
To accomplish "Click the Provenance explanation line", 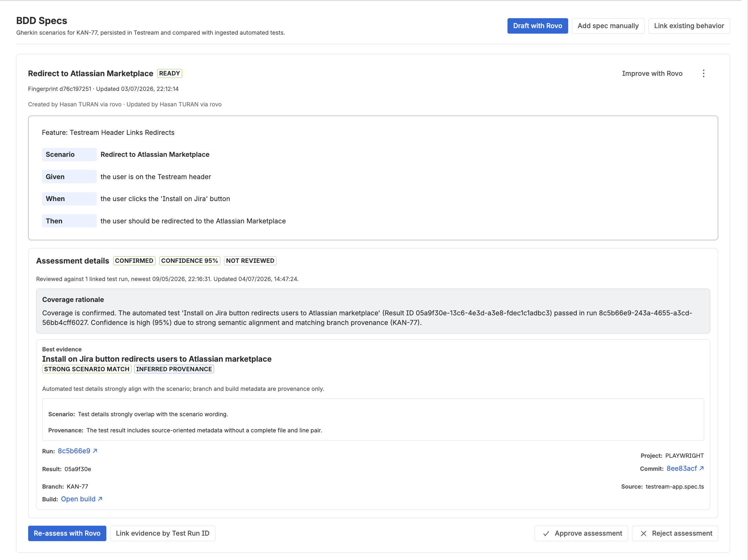I will (185, 430).
